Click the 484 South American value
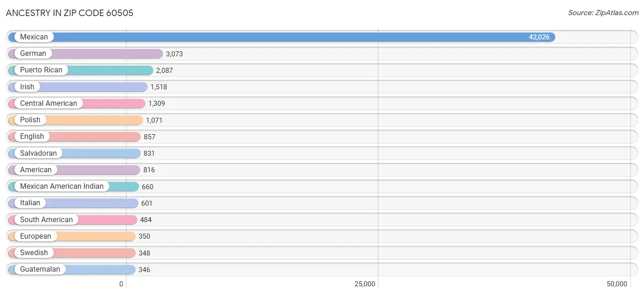This screenshot has width=644, height=295. pyautogui.click(x=146, y=220)
